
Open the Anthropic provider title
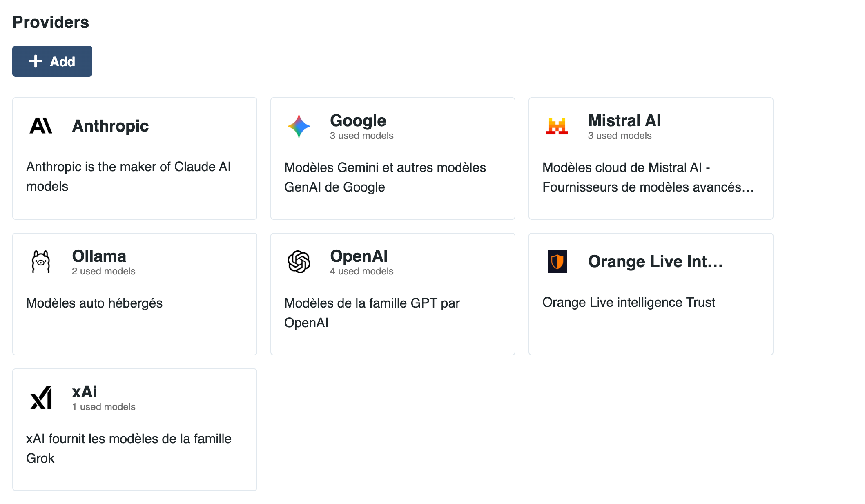[110, 126]
